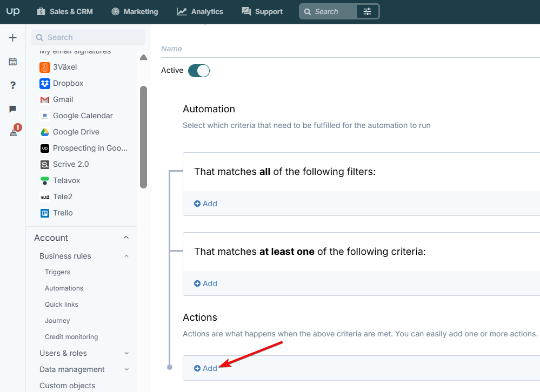Click the Tele2 app icon
540x392 pixels.
pyautogui.click(x=45, y=197)
